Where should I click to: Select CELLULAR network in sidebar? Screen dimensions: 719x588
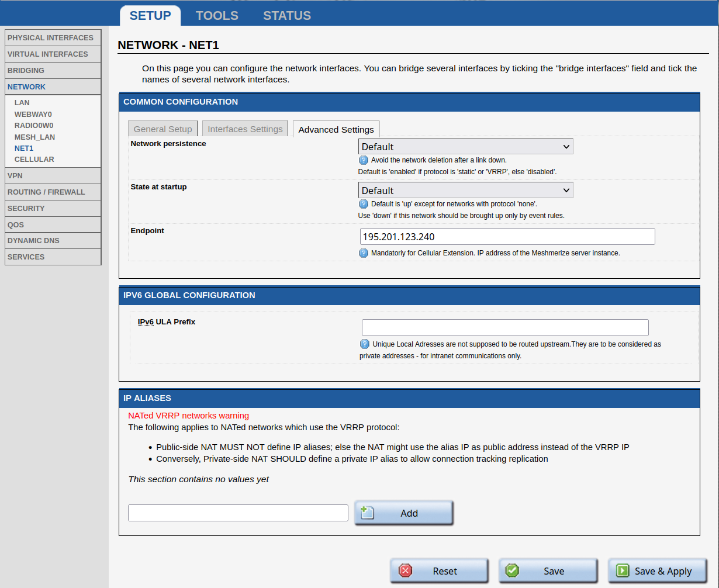34,160
